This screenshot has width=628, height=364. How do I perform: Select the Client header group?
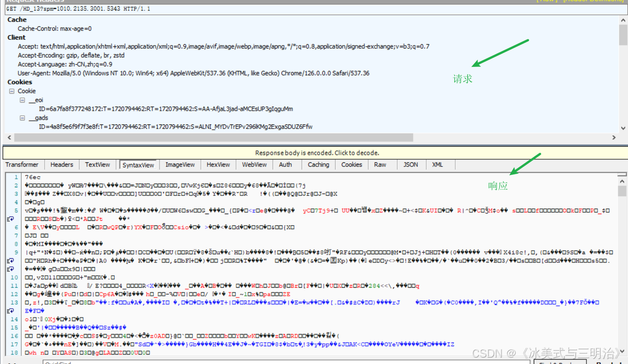(x=17, y=37)
